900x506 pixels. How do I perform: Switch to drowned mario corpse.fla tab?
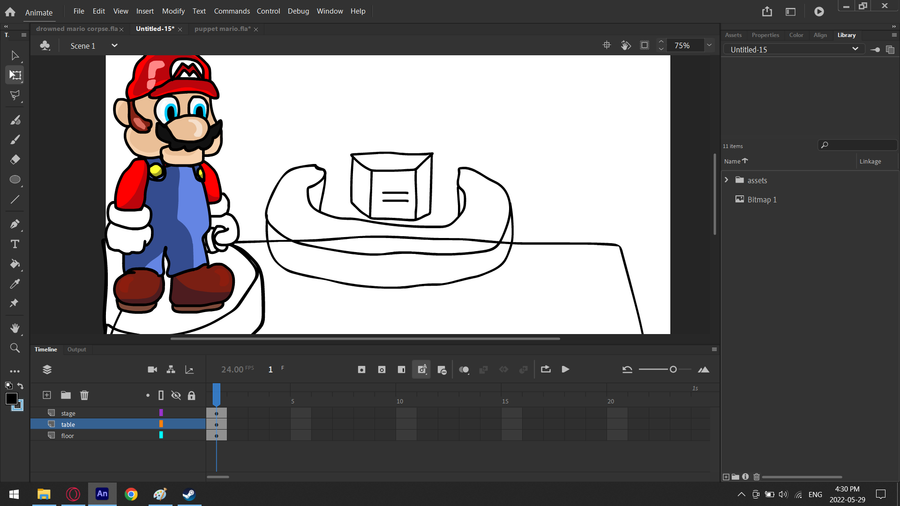coord(76,29)
